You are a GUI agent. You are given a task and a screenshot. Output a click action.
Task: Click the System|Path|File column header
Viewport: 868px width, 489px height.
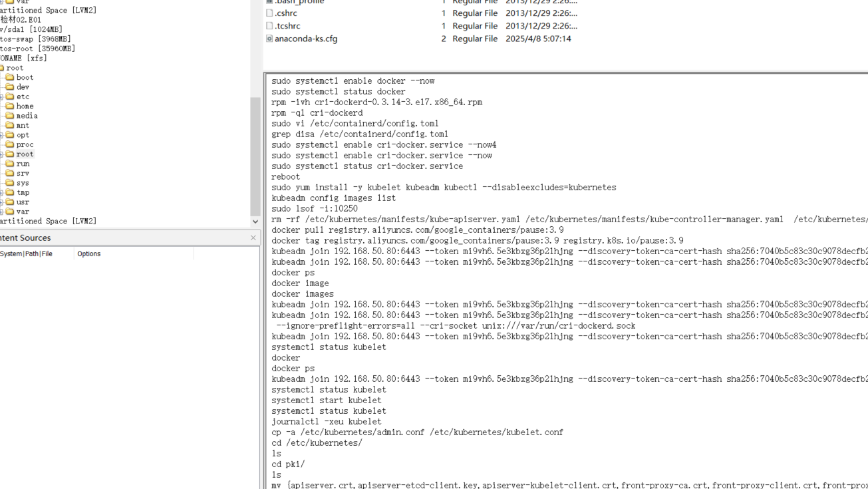pos(27,253)
